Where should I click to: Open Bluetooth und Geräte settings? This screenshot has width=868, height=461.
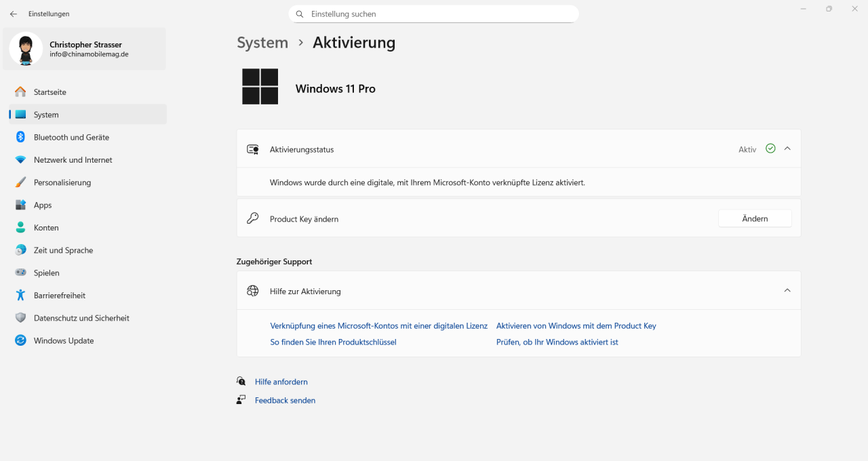(x=71, y=137)
